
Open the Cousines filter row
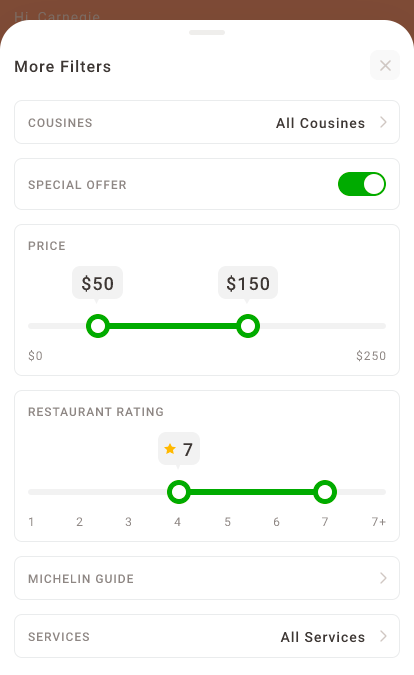point(207,122)
